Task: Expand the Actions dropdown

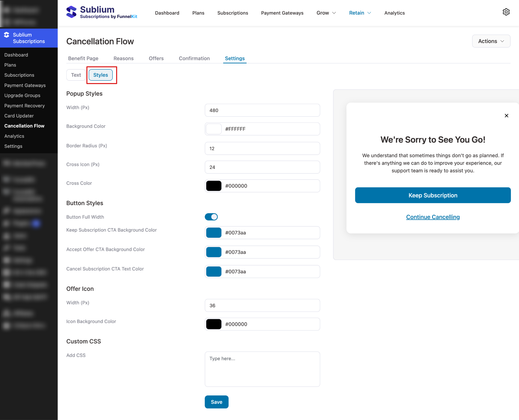Action: pyautogui.click(x=491, y=41)
